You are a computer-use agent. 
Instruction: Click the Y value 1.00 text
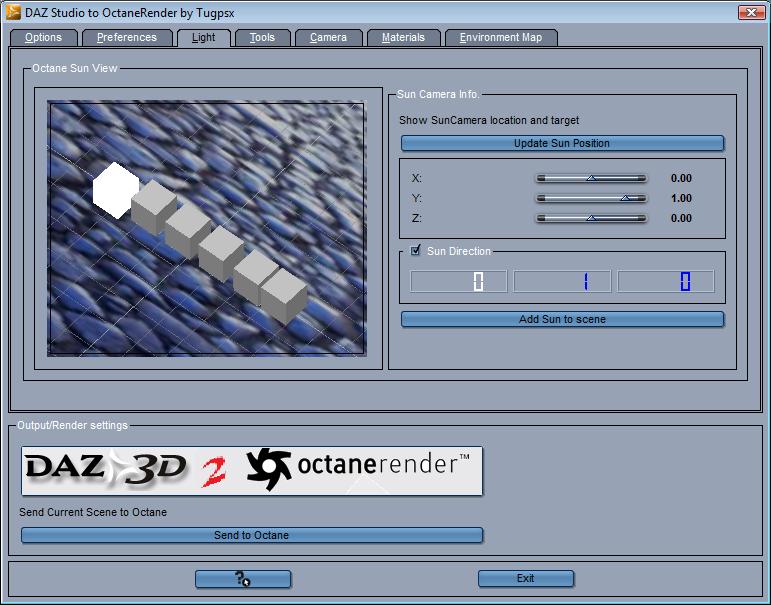681,198
